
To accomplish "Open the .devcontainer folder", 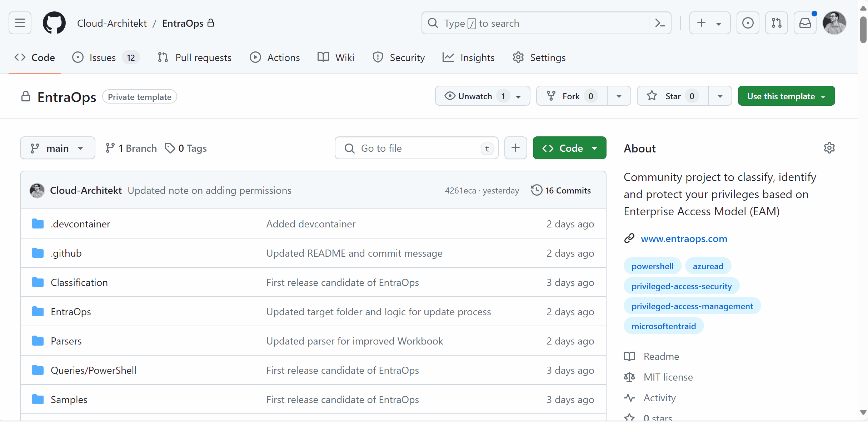I will pyautogui.click(x=80, y=224).
